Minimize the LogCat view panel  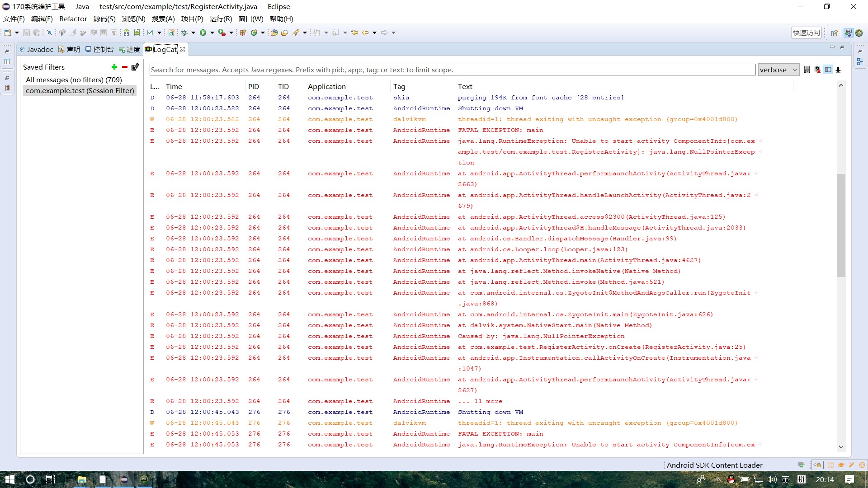[832, 47]
